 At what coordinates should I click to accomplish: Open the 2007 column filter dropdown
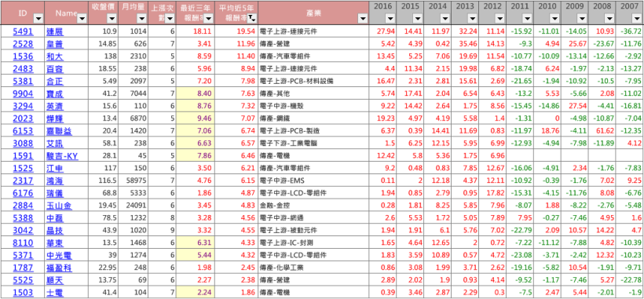click(x=638, y=18)
